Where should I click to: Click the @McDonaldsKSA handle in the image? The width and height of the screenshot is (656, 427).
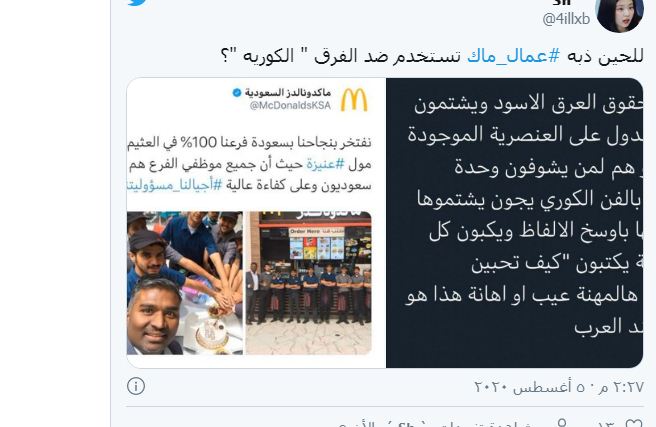(290, 105)
